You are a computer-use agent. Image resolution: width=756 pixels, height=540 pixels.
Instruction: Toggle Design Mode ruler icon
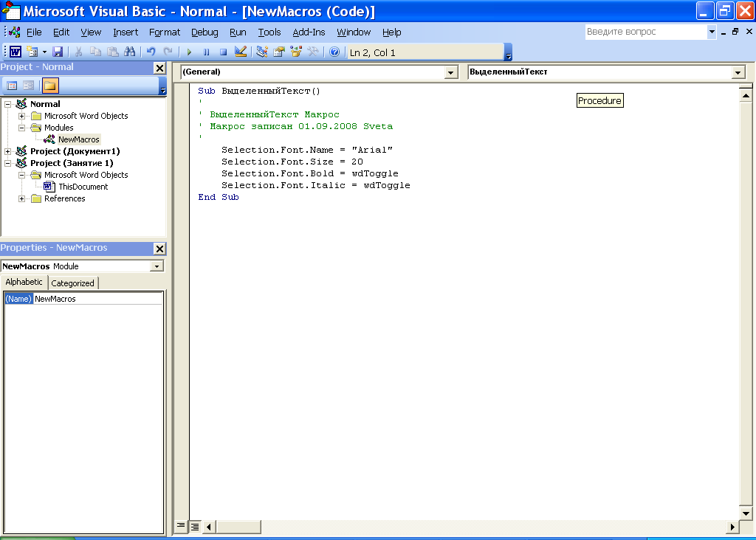[240, 52]
